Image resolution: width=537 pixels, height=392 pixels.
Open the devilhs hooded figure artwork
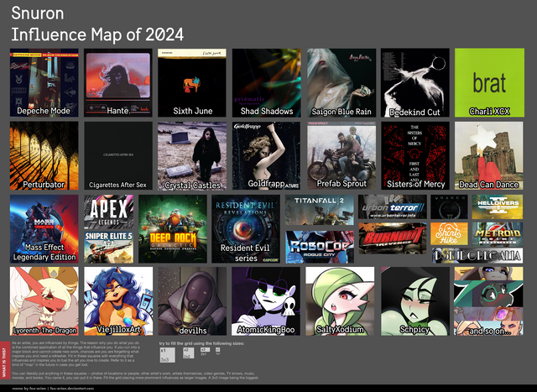(192, 301)
